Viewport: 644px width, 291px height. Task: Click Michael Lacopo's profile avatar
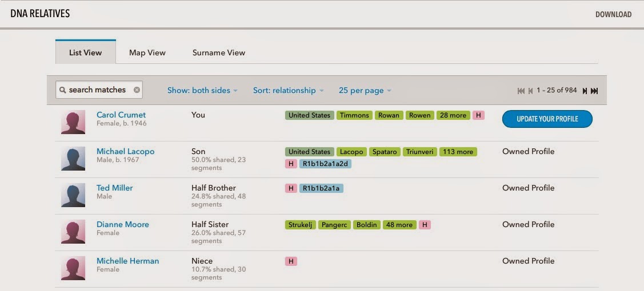tap(73, 159)
